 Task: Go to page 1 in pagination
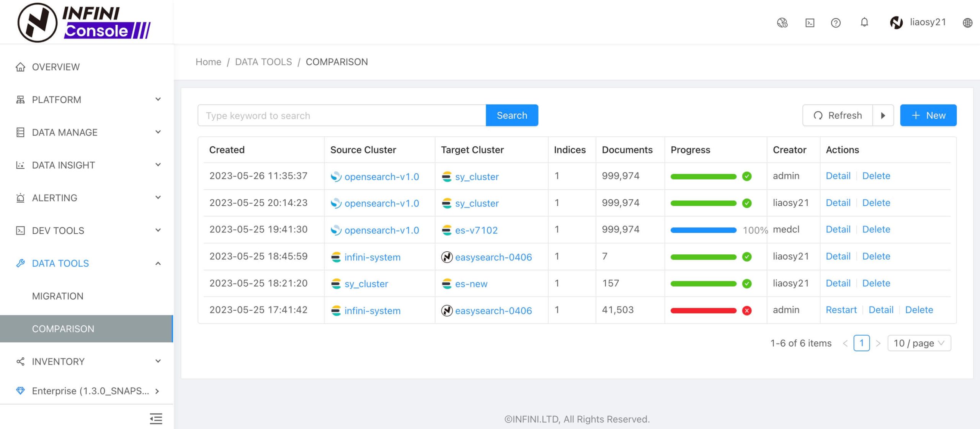tap(861, 343)
